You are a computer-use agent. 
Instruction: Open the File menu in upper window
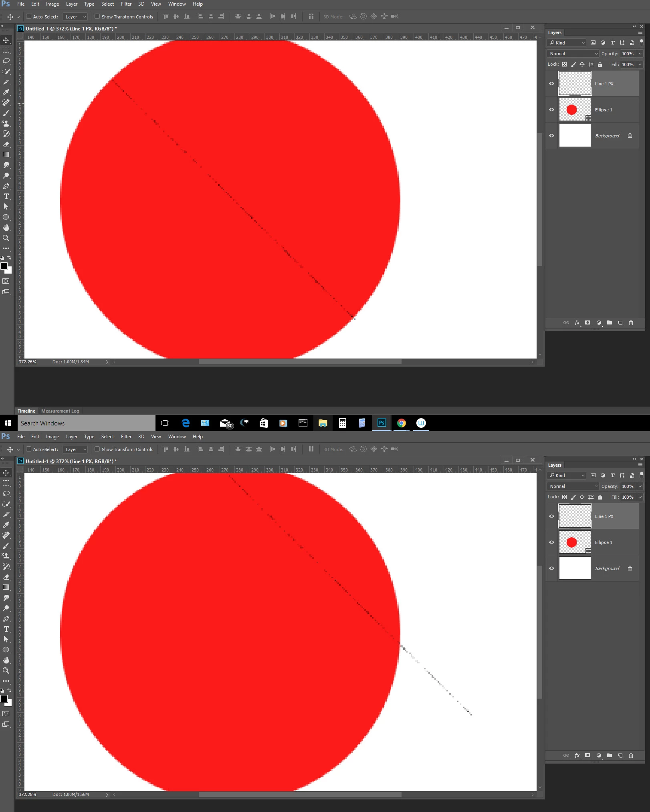click(21, 4)
